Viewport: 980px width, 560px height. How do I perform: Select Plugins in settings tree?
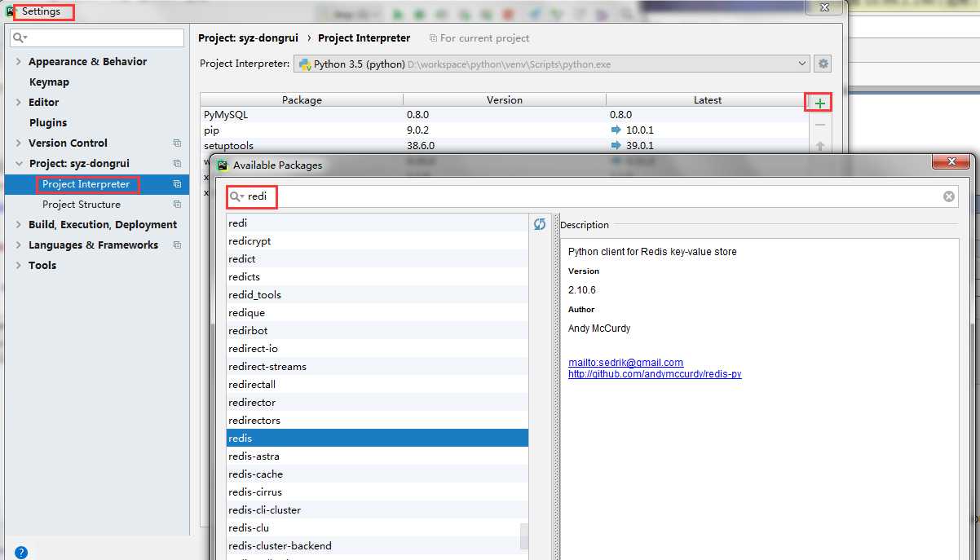tap(48, 122)
